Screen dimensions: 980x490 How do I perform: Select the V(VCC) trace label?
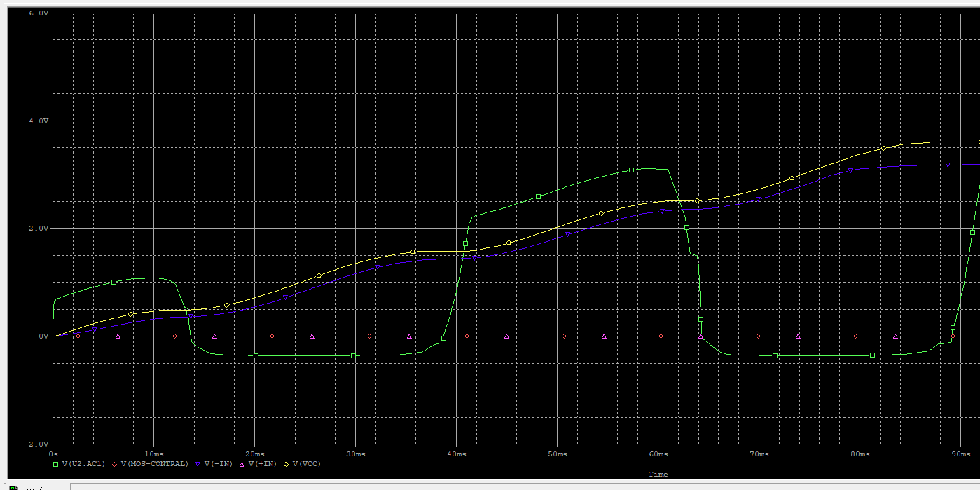[x=306, y=464]
